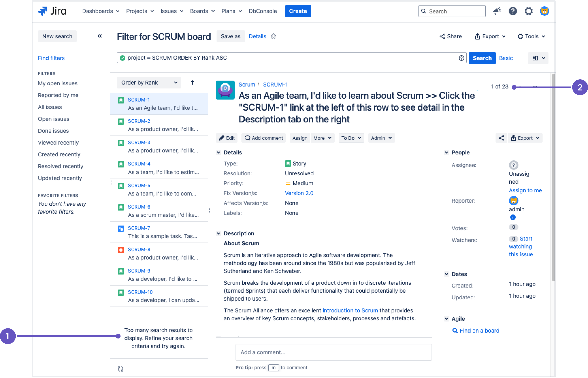Click the Add a comment field
Screen dimensions: 588x378
coord(333,352)
